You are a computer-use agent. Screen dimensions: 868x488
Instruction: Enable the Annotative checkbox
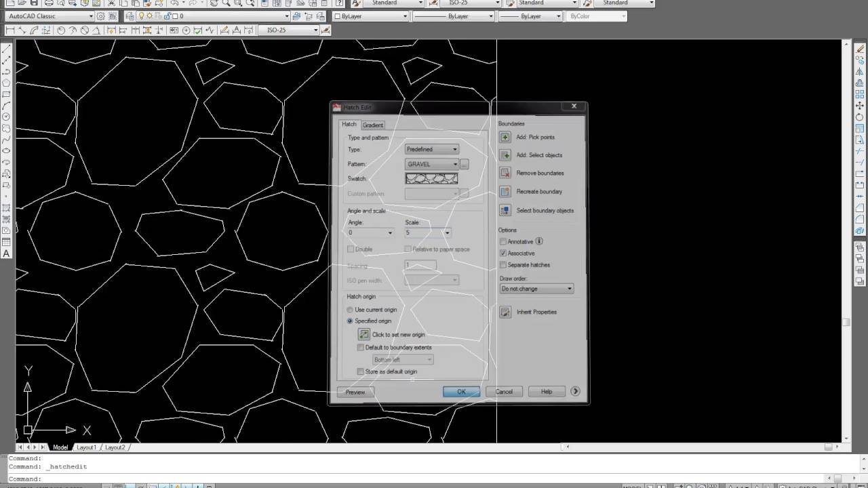(x=502, y=241)
